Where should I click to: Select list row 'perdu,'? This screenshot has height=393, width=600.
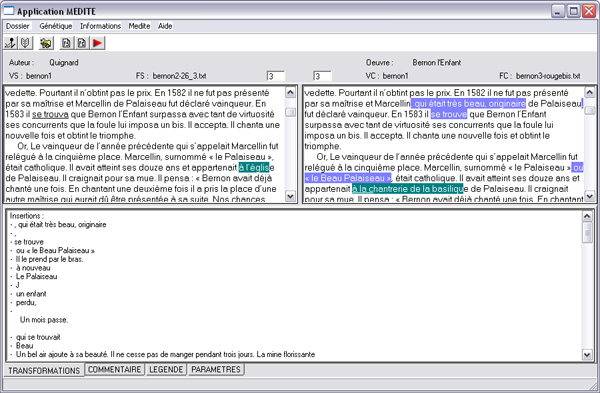tap(26, 303)
